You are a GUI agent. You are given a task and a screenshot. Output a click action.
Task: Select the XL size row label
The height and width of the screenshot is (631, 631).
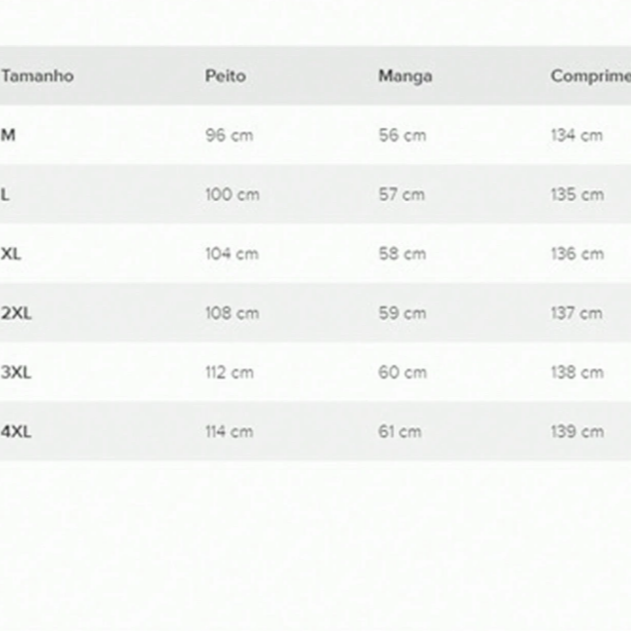coord(11,254)
